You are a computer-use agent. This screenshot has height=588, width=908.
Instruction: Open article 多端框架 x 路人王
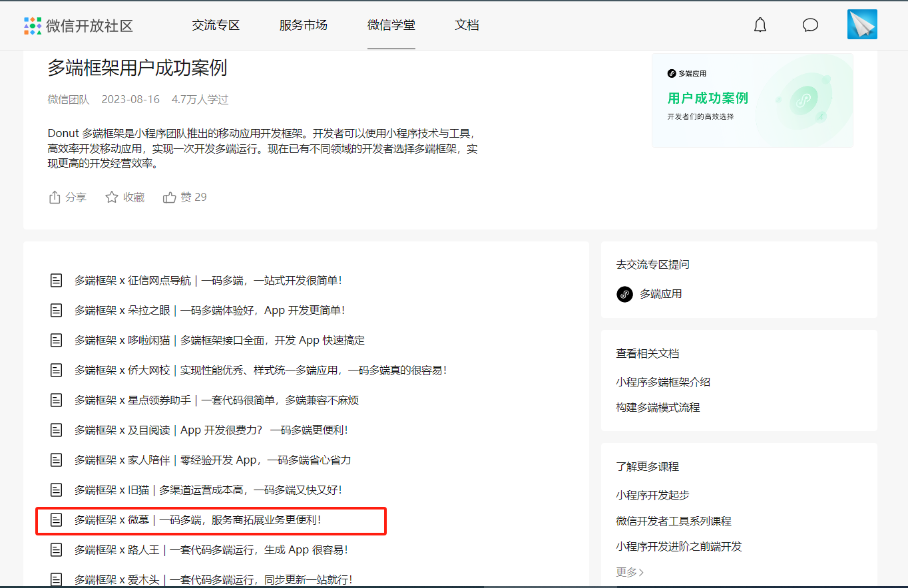pos(211,550)
